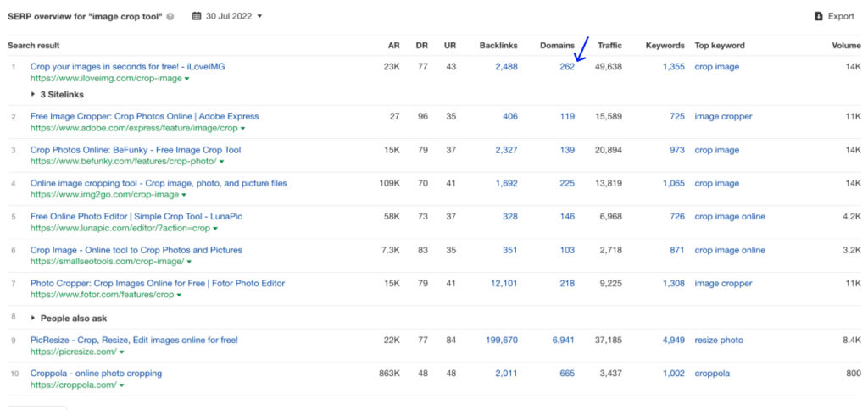Image resolution: width=868 pixels, height=410 pixels.
Task: Click the https://www.befunky.com/features/crop-photo/ URL
Action: [124, 162]
